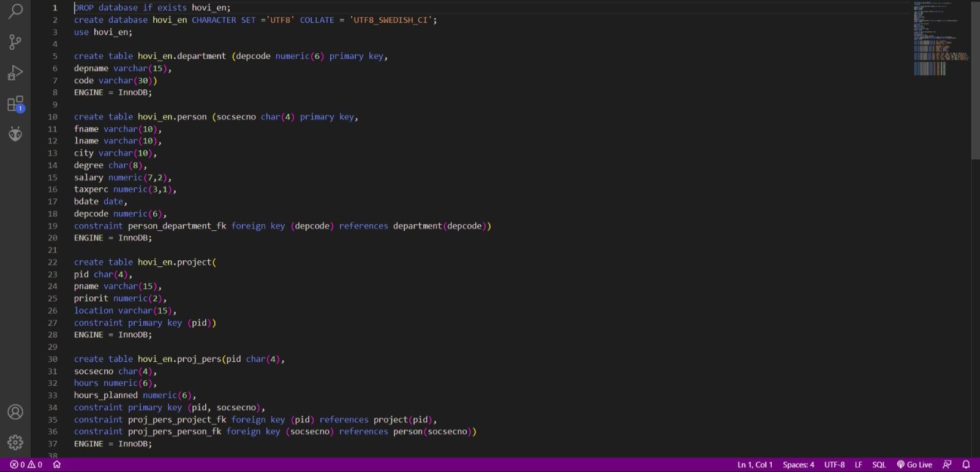
Task: Open the Extensions view with badge
Action: [x=15, y=103]
